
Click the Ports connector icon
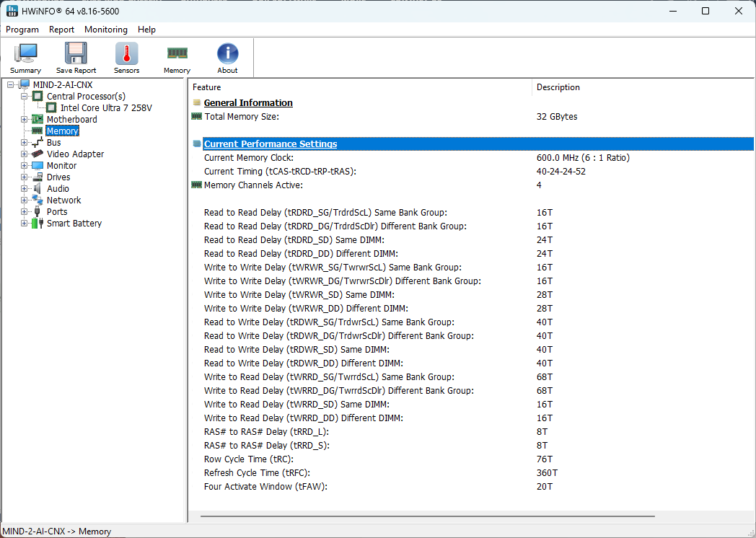click(38, 211)
